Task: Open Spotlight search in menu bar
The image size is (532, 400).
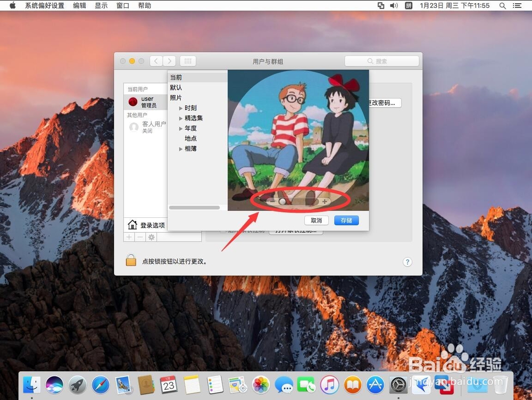Action: pyautogui.click(x=503, y=5)
